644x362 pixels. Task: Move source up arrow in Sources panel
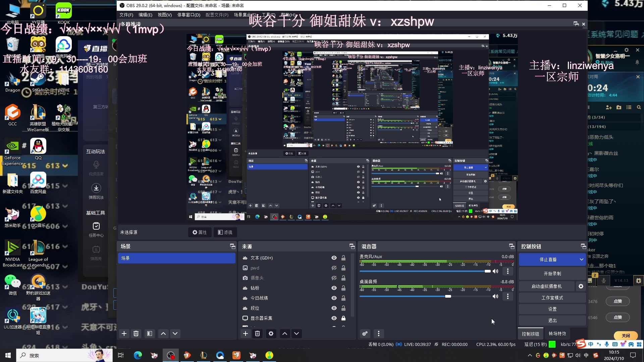(x=285, y=334)
